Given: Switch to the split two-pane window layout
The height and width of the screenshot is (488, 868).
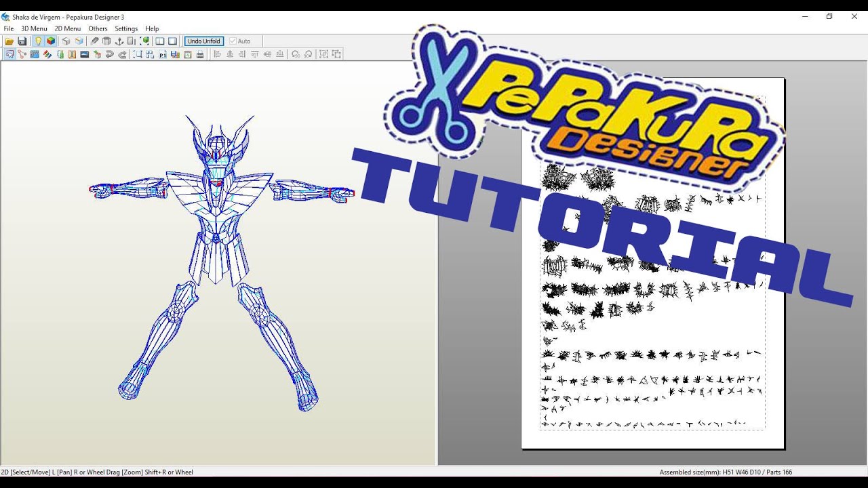Looking at the screenshot, I should 160,41.
